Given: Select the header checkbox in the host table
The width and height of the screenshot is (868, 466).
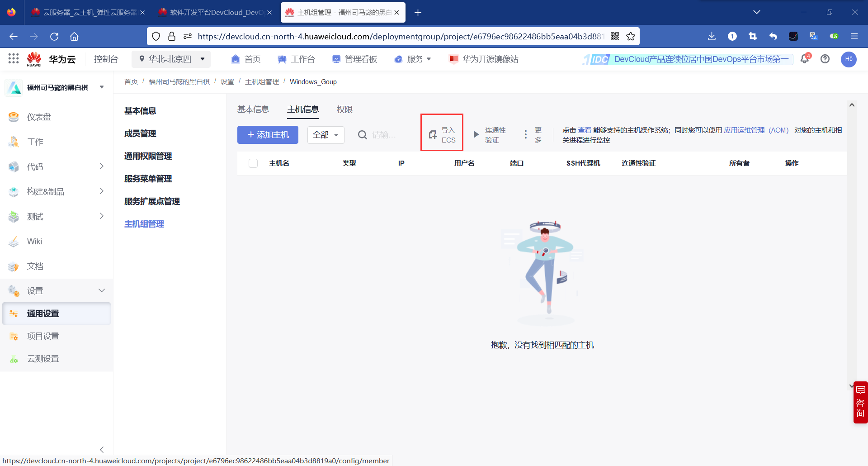Looking at the screenshot, I should tap(253, 163).
